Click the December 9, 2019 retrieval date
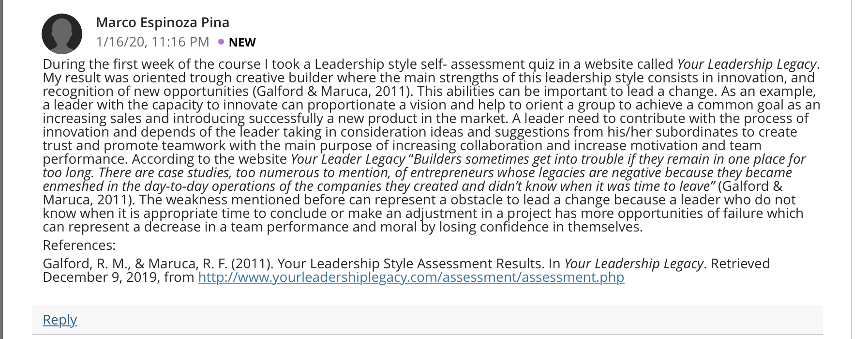The image size is (868, 339). 102,277
